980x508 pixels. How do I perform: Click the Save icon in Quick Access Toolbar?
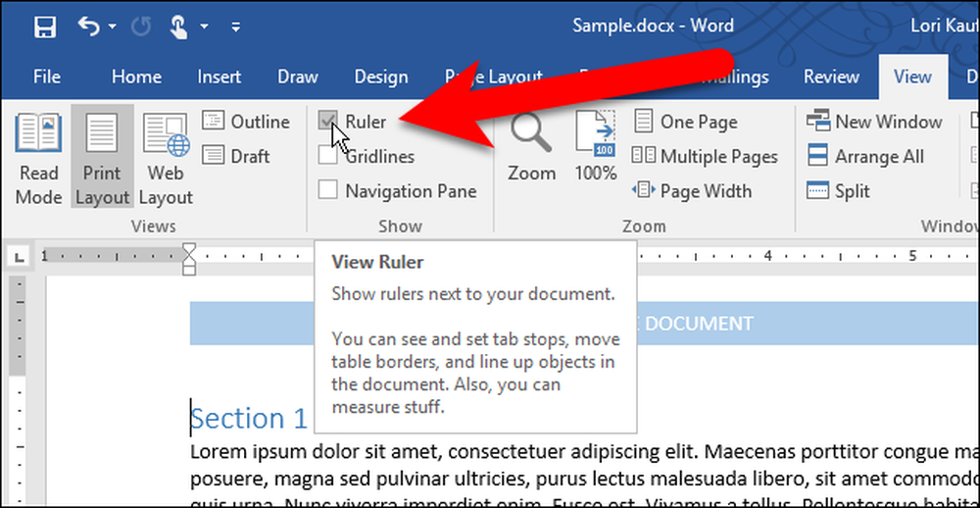click(45, 26)
